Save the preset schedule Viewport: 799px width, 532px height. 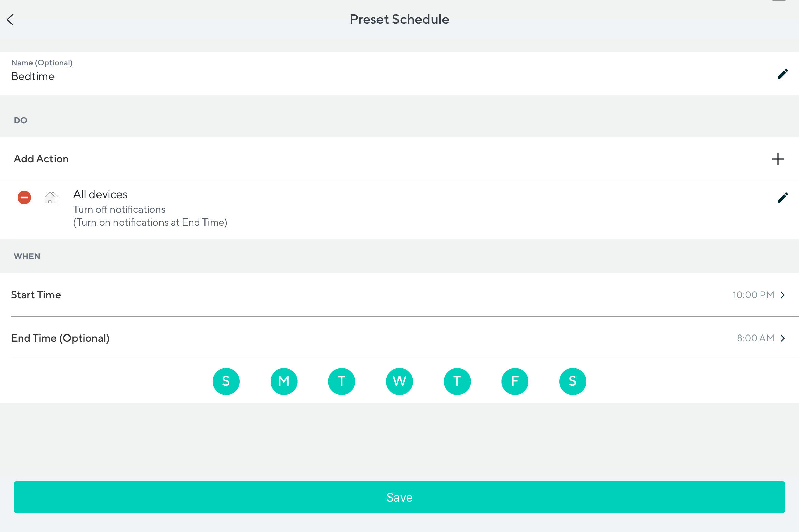pyautogui.click(x=399, y=497)
